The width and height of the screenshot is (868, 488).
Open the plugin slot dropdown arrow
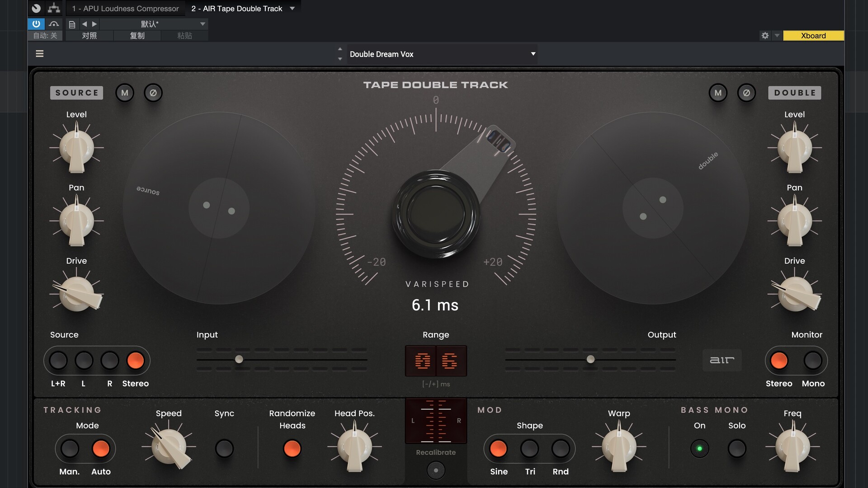tap(292, 9)
